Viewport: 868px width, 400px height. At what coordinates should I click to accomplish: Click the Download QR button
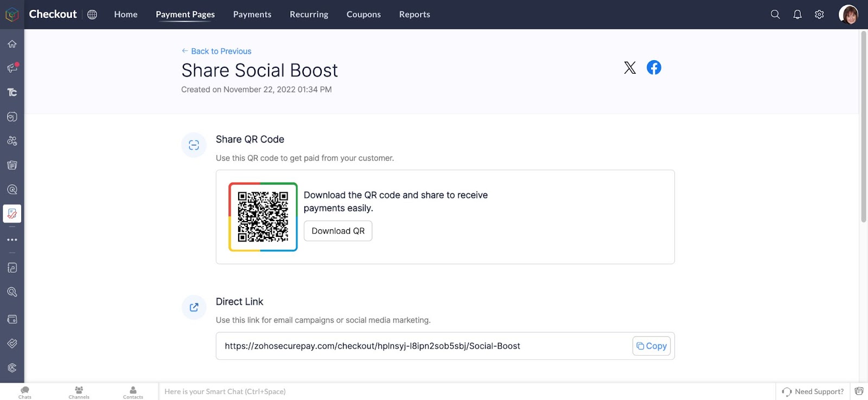pos(338,231)
